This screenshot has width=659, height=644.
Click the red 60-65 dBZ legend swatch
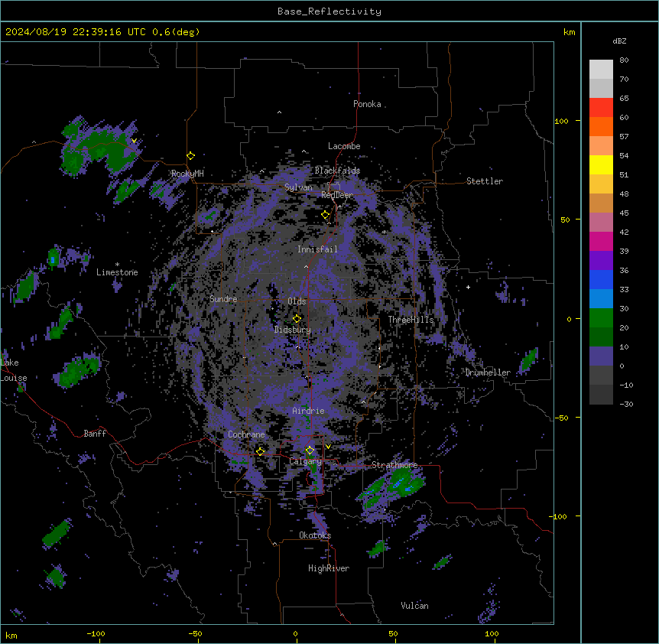point(601,107)
